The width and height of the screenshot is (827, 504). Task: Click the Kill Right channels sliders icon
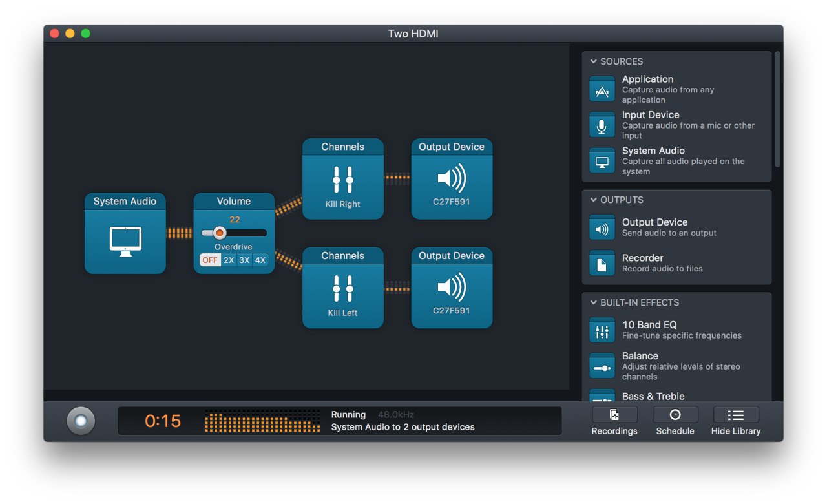pos(342,180)
